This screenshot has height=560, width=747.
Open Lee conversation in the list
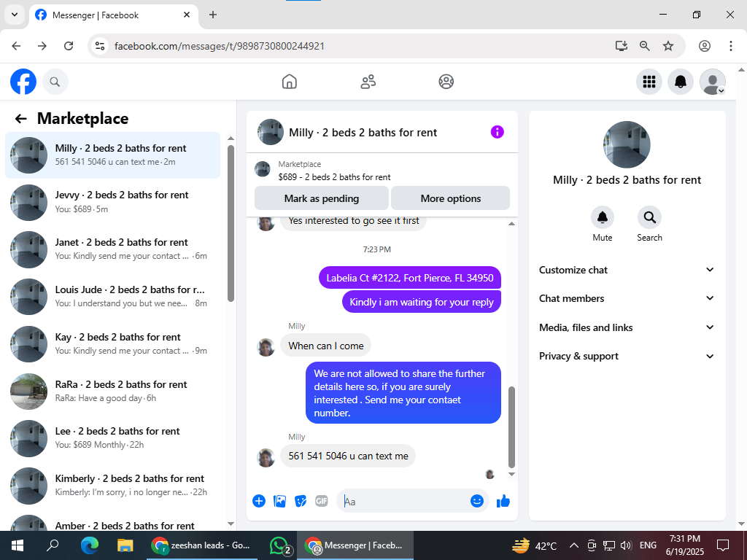pos(113,438)
